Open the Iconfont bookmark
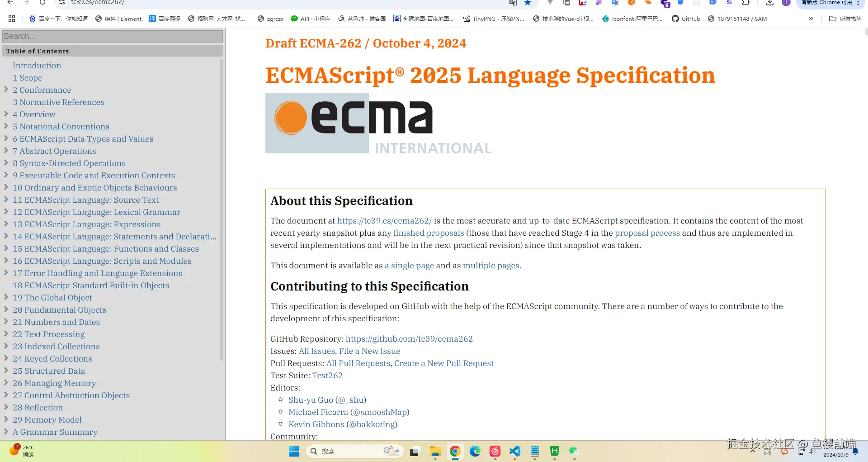The width and height of the screenshot is (868, 462). click(x=632, y=19)
